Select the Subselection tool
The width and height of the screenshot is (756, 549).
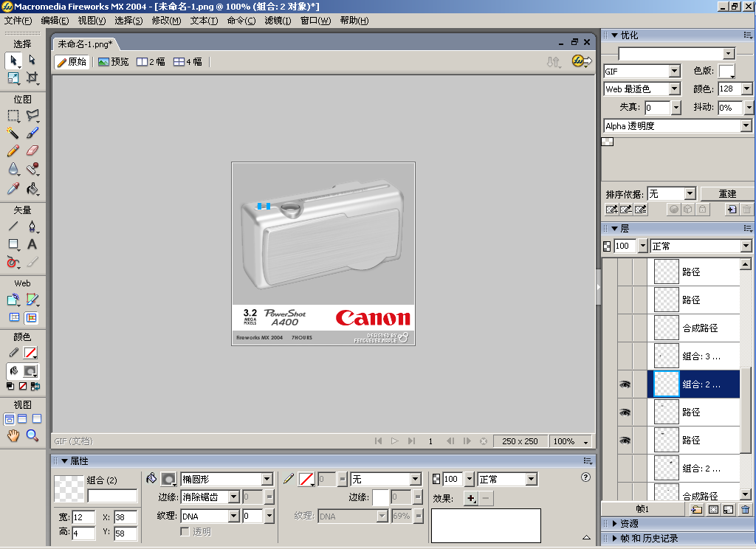tap(32, 61)
